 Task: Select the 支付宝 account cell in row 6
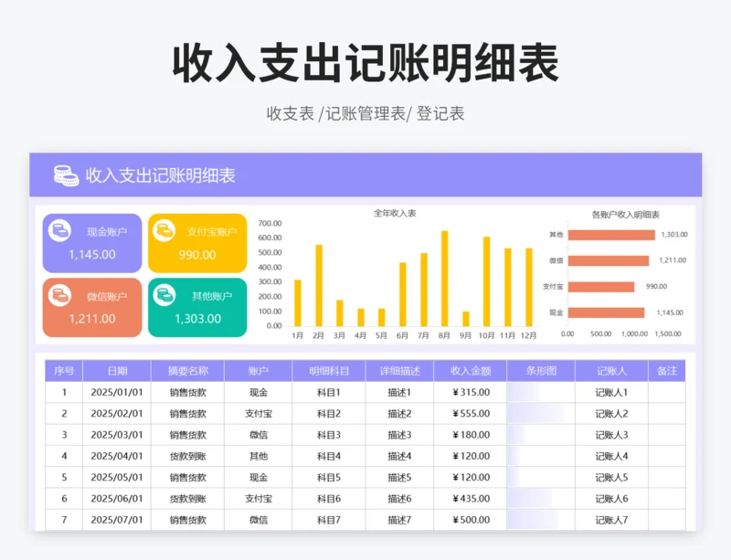point(259,499)
